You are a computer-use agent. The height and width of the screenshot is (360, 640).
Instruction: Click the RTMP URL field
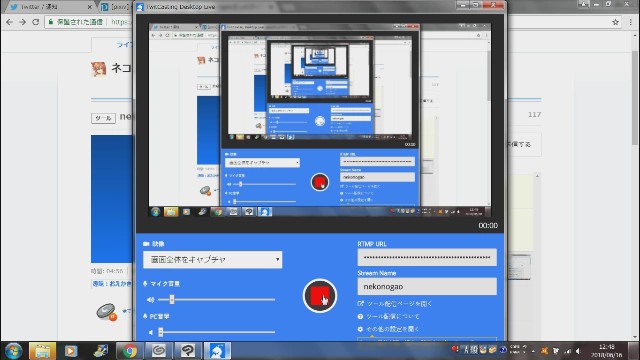[427, 258]
